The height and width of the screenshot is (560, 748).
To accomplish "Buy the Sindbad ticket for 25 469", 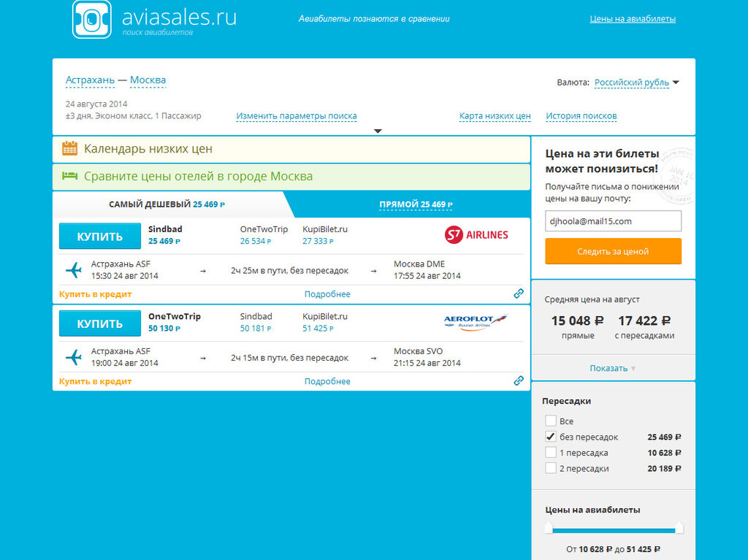I will coord(99,236).
